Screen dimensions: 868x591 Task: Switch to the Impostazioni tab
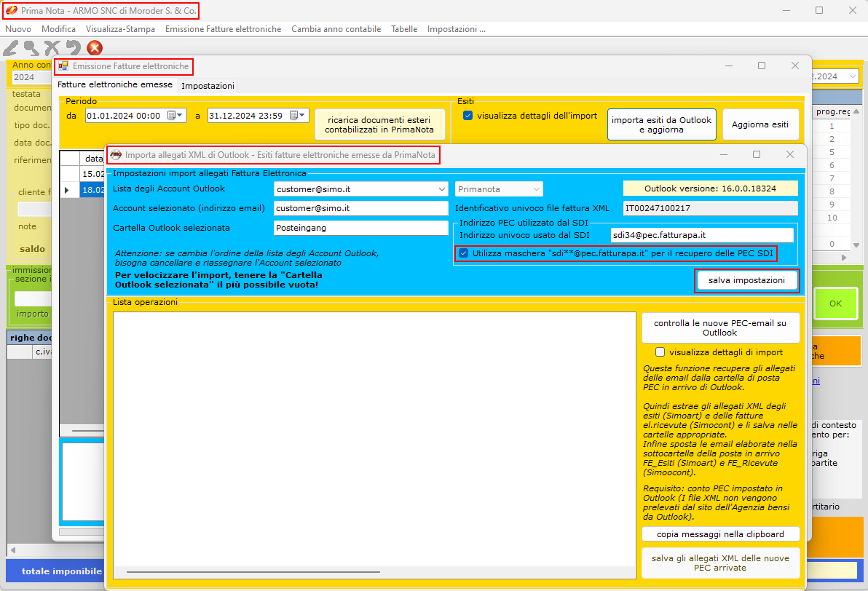click(208, 86)
